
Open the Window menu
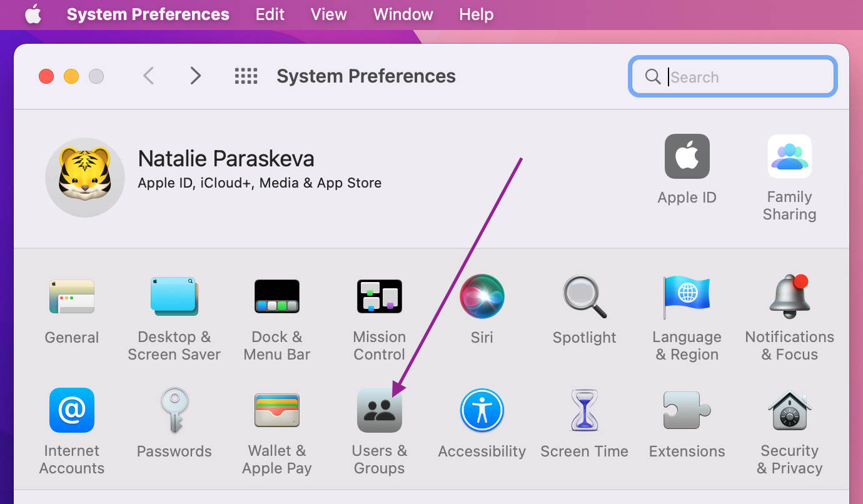403,14
